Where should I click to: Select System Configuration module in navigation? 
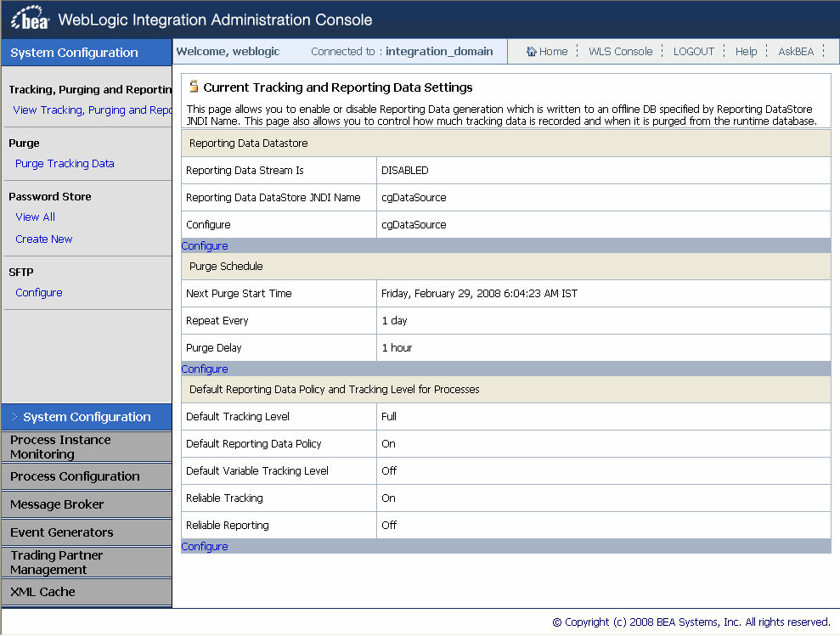[x=87, y=417]
